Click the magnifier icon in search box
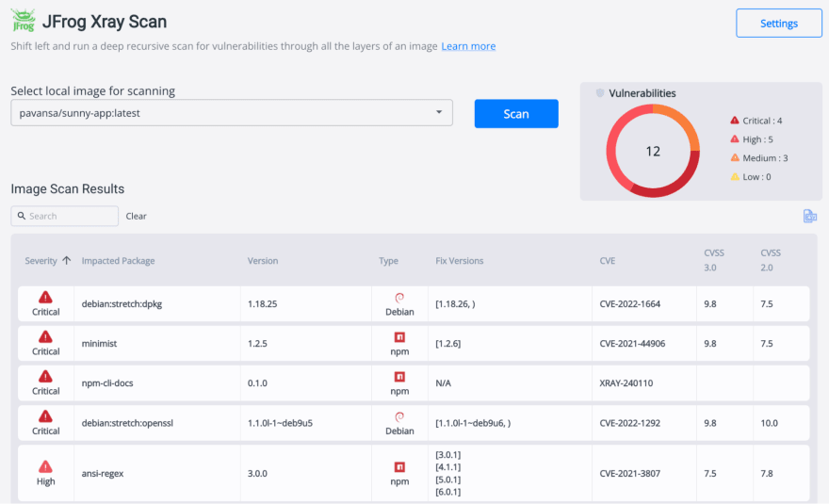The width and height of the screenshot is (829, 504). (x=22, y=216)
